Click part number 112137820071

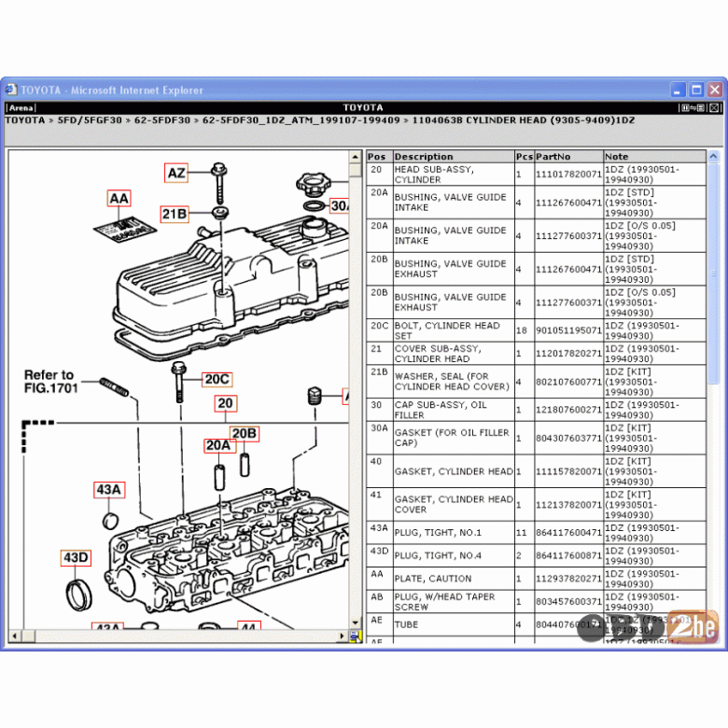(x=568, y=505)
